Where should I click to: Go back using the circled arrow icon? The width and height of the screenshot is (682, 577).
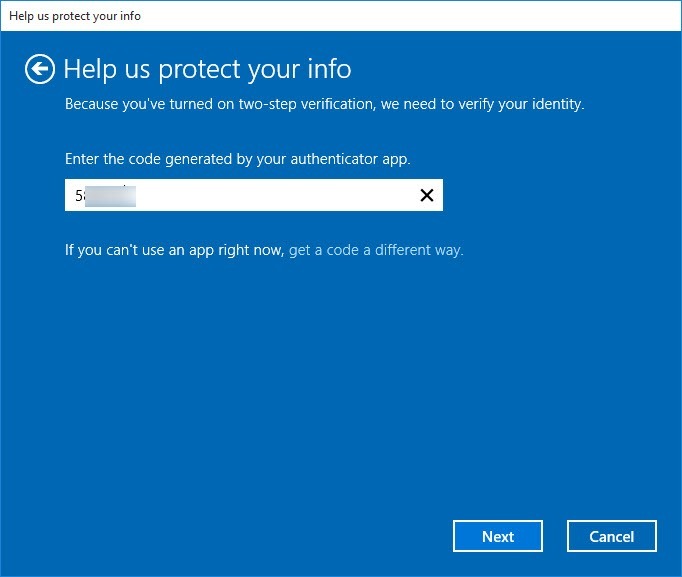(x=40, y=69)
